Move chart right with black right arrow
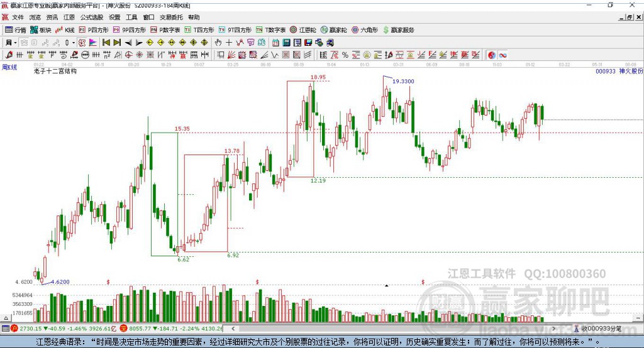 (x=139, y=43)
